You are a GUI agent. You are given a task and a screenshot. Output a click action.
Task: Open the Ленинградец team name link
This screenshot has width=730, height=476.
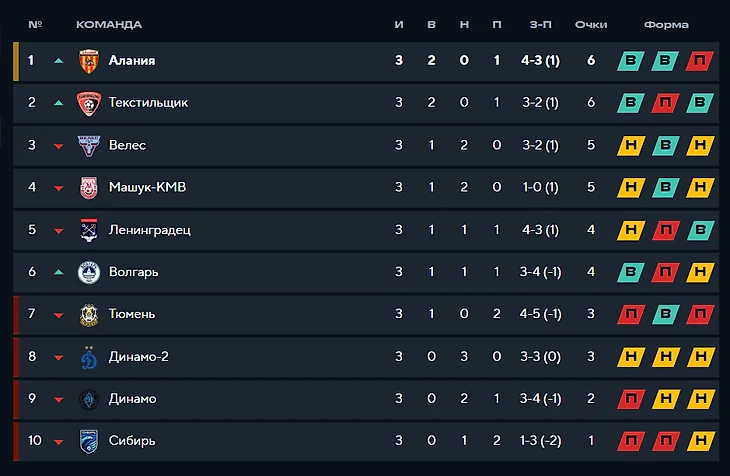149,230
